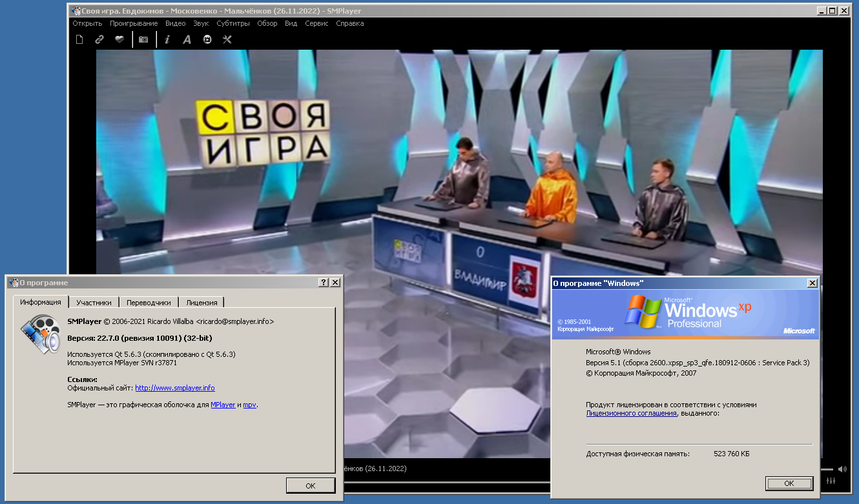The image size is (859, 504).
Task: Follow the MPlayer link
Action: point(223,405)
